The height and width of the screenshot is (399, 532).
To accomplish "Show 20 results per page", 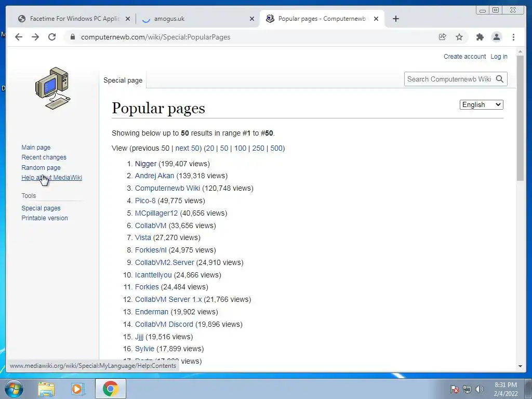I will [210, 148].
